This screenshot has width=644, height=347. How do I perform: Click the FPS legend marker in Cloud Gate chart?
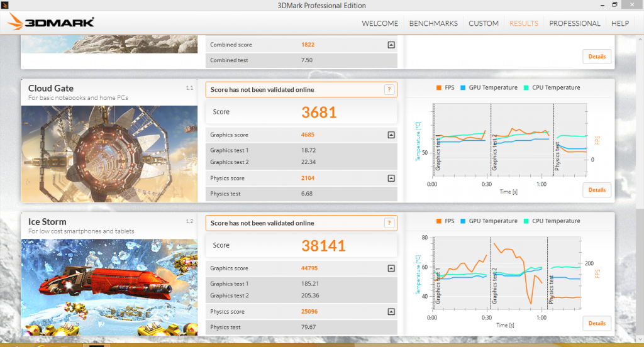pos(438,88)
